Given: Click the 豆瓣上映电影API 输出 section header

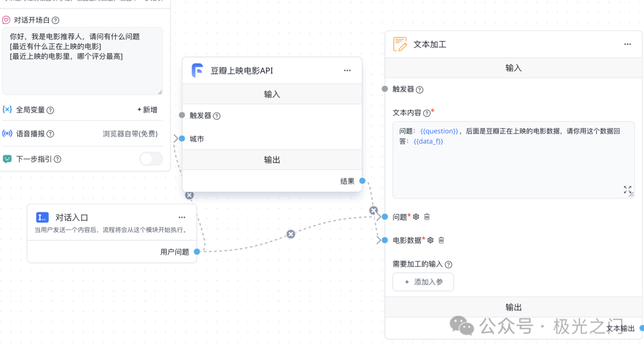Looking at the screenshot, I should click(x=272, y=160).
